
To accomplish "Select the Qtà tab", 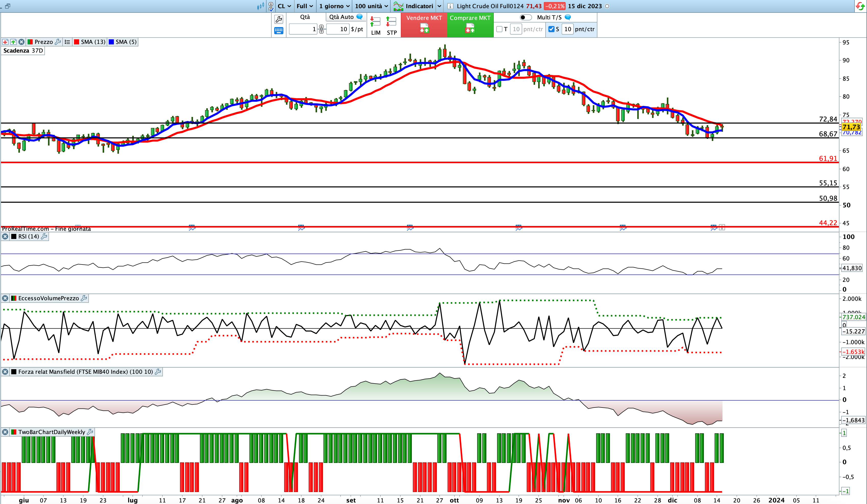I will [x=305, y=17].
